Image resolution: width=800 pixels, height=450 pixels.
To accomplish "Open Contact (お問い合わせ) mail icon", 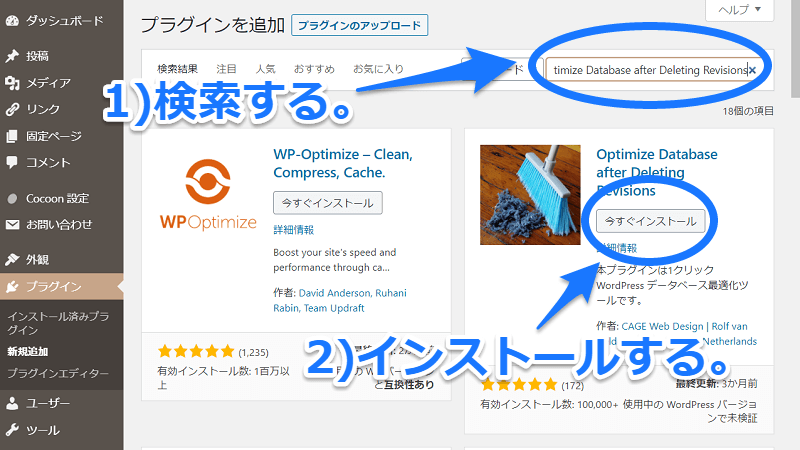I will (x=12, y=224).
